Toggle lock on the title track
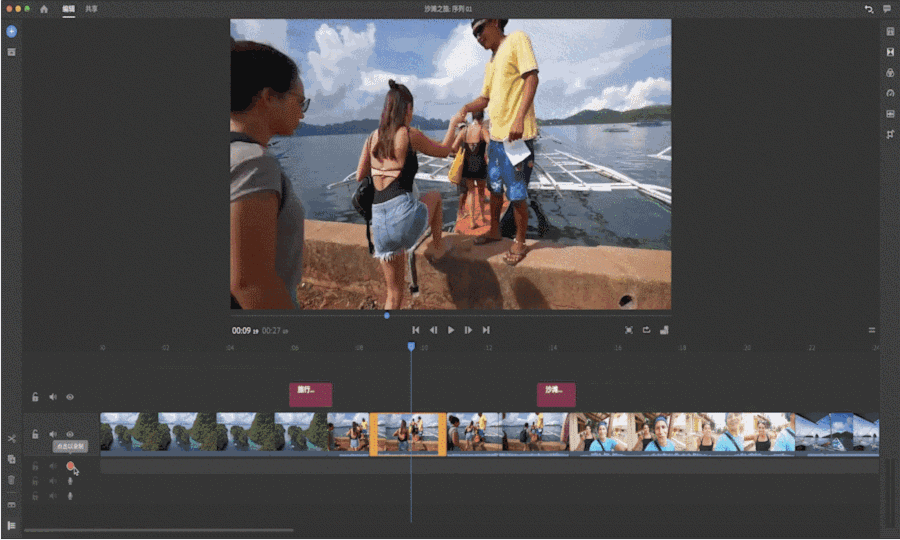 click(x=35, y=397)
